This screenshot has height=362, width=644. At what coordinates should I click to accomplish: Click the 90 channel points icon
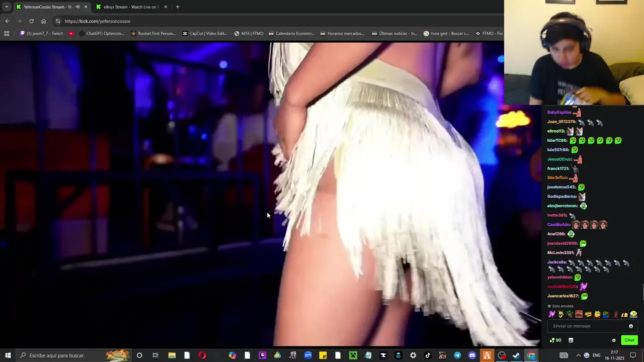point(555,340)
